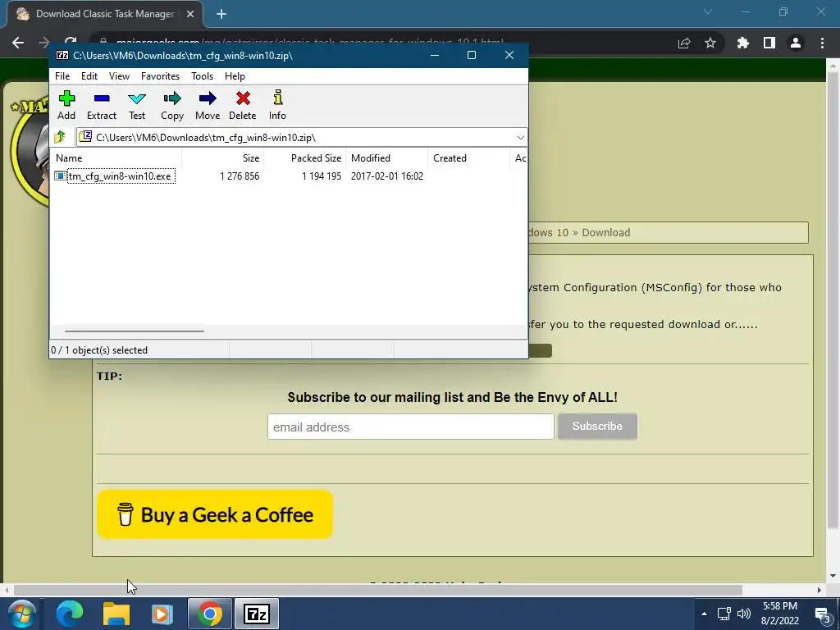Click the Download breadcrumb link
The image size is (840, 630).
pos(606,232)
